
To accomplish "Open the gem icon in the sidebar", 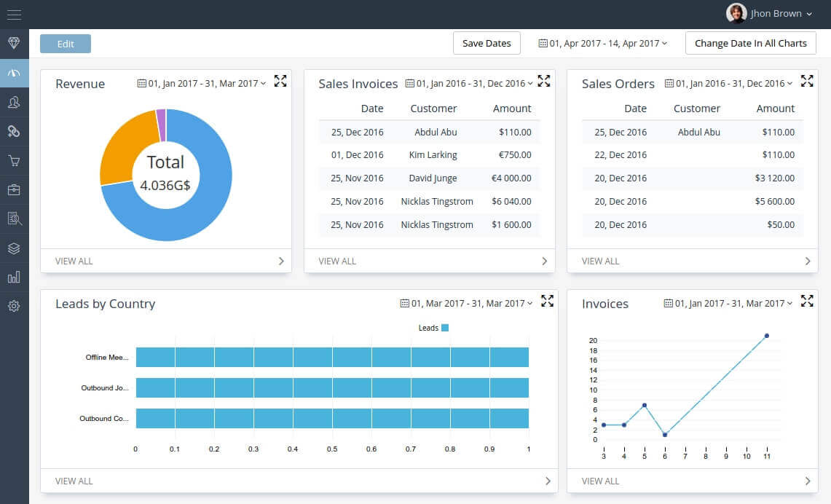I will [14, 42].
